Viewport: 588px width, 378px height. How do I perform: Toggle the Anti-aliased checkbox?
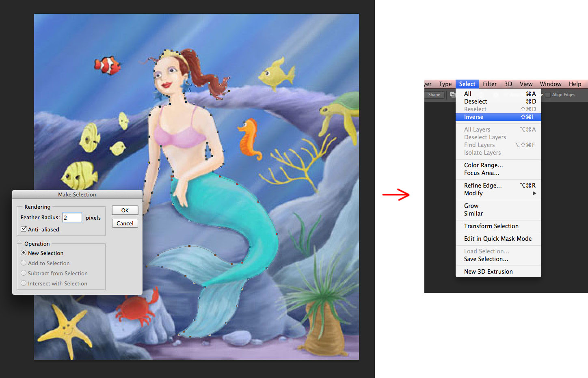(24, 229)
